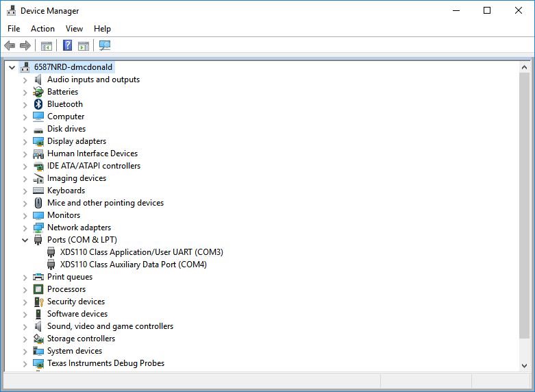Image resolution: width=535 pixels, height=392 pixels.
Task: Toggle the action pane toolbar icon
Action: click(x=84, y=45)
